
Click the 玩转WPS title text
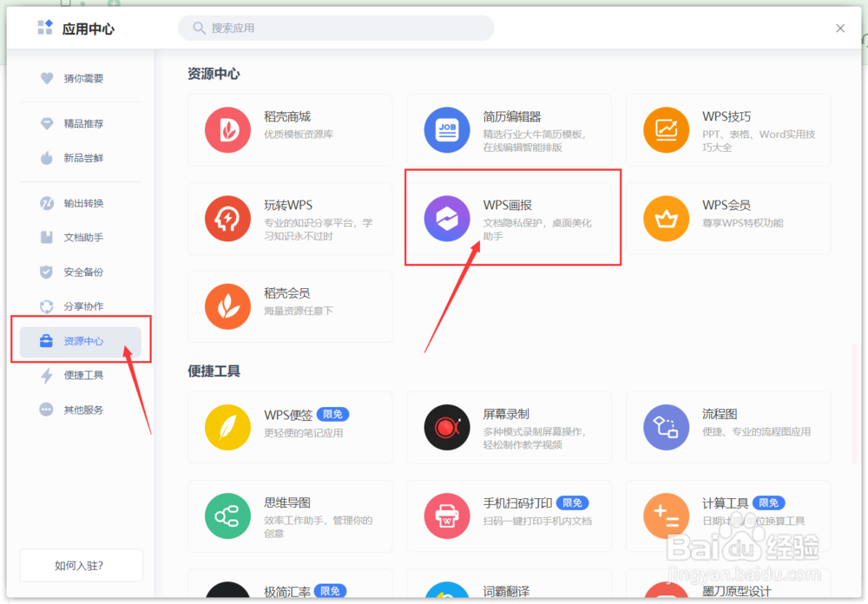coord(288,206)
